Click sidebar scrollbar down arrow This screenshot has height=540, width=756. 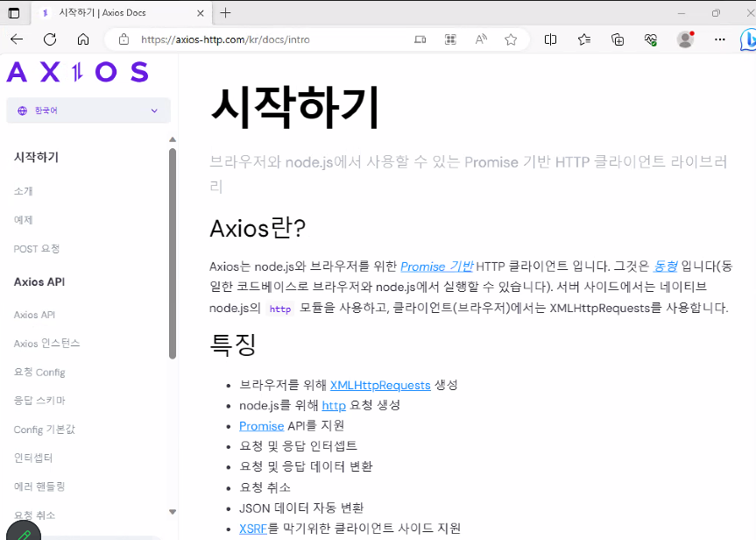point(173,512)
